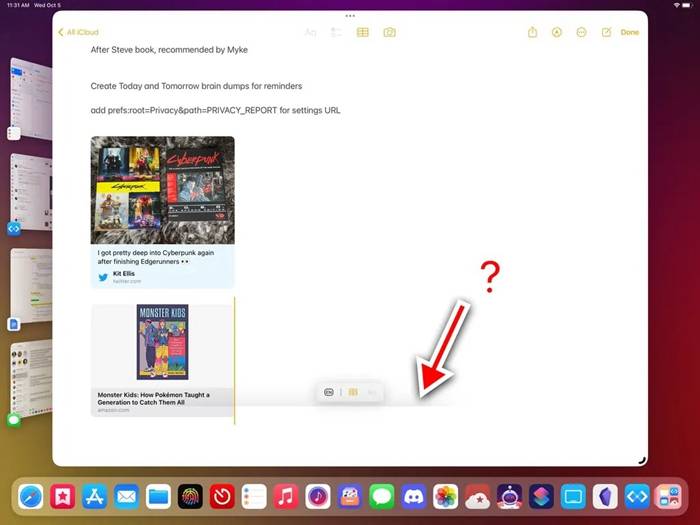Open Photos from the dock
This screenshot has height=525, width=700.
[x=446, y=496]
